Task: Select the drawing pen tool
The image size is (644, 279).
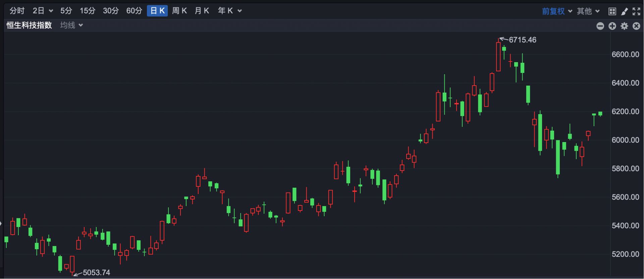Action: (x=624, y=11)
